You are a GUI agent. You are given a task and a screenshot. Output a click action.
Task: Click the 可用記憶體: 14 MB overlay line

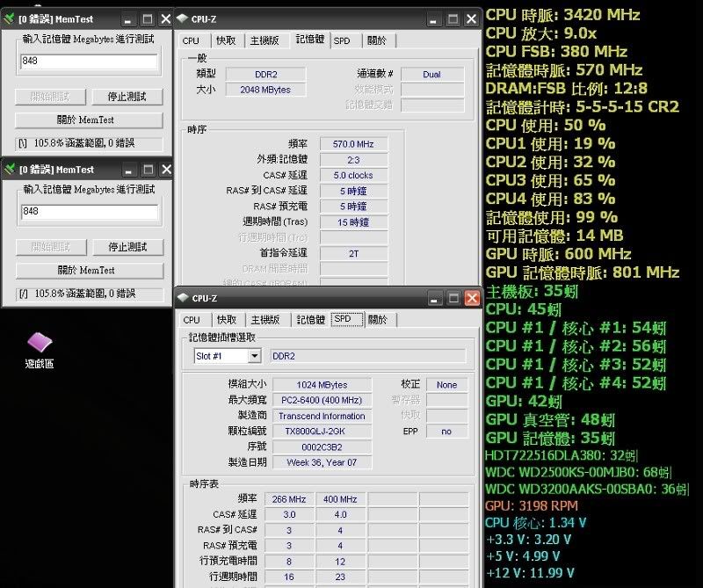click(554, 236)
